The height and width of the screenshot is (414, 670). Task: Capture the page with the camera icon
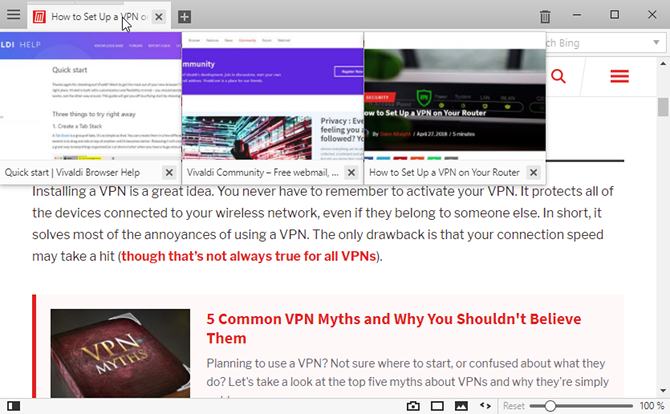(413, 406)
